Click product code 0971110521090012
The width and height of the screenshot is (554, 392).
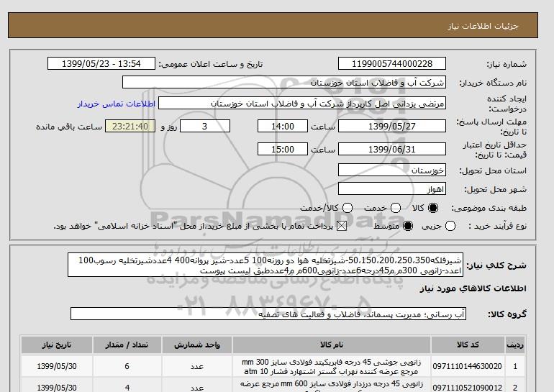click(467, 388)
